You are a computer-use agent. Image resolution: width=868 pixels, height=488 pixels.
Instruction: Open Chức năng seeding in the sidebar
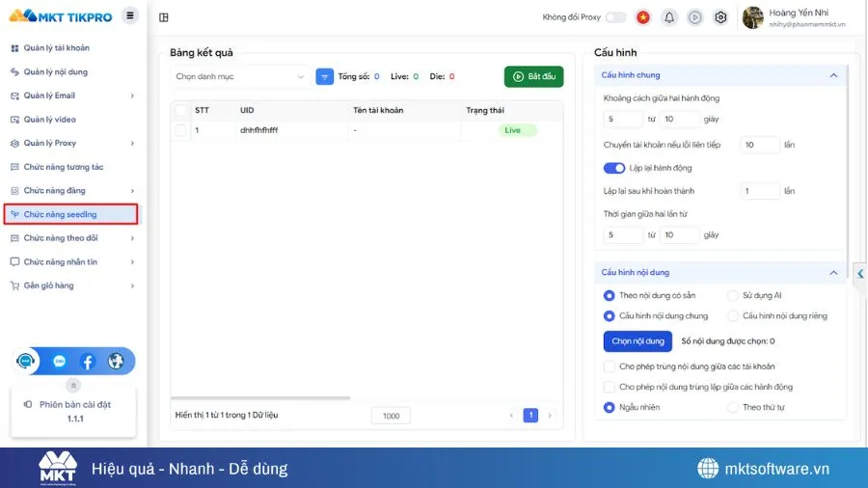pyautogui.click(x=70, y=214)
